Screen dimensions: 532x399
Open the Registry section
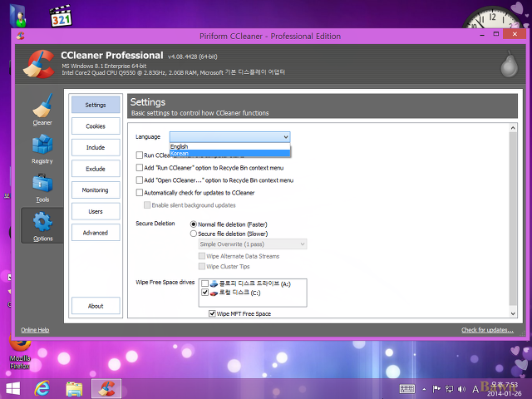(42, 149)
